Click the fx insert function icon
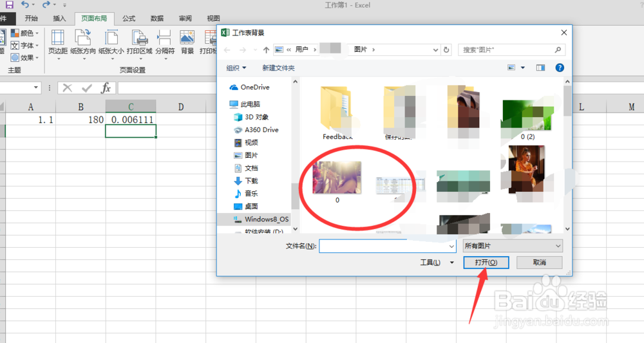The image size is (644, 343). 106,88
